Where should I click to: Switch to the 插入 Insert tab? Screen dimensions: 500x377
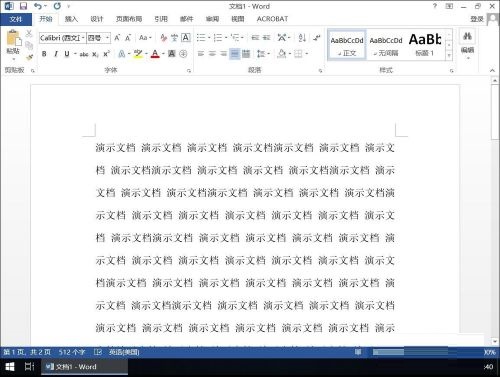[x=71, y=19]
